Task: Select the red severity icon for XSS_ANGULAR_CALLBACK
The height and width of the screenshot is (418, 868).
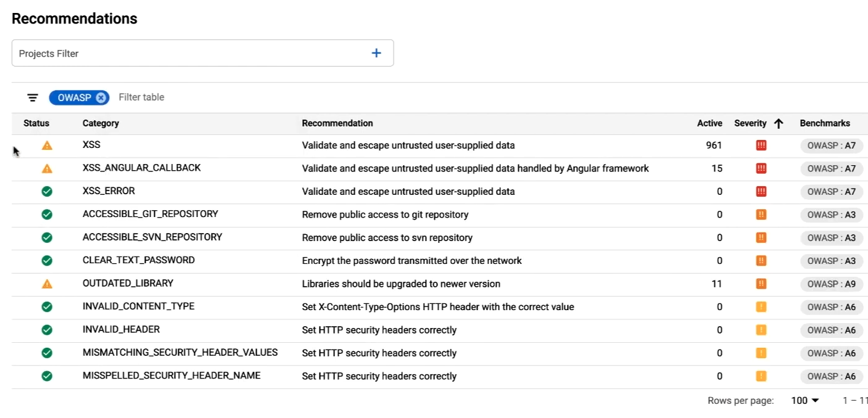Action: tap(760, 168)
